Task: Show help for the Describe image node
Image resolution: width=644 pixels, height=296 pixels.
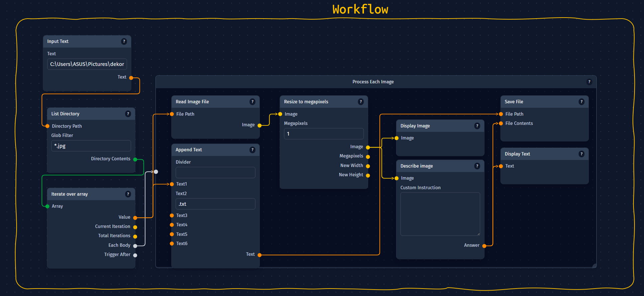Action: (x=477, y=166)
